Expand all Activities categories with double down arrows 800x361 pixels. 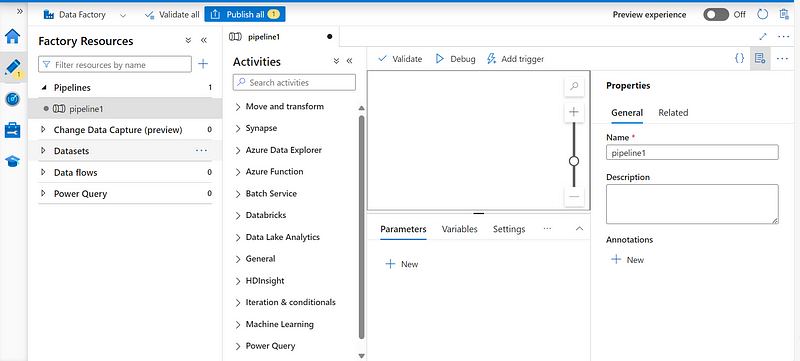tap(336, 61)
